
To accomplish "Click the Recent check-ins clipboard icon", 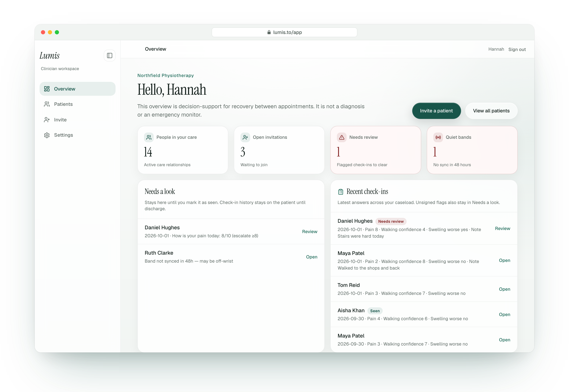I will pos(341,192).
